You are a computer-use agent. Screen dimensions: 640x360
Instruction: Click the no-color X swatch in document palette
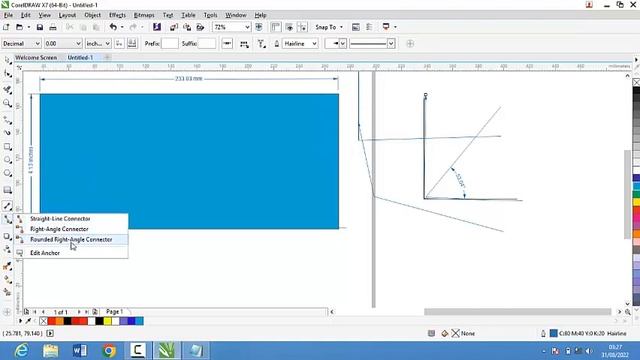[43, 321]
